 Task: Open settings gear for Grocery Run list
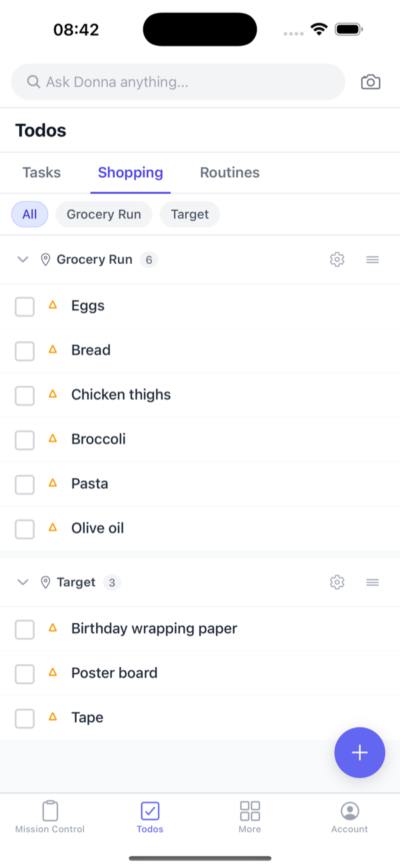click(337, 259)
